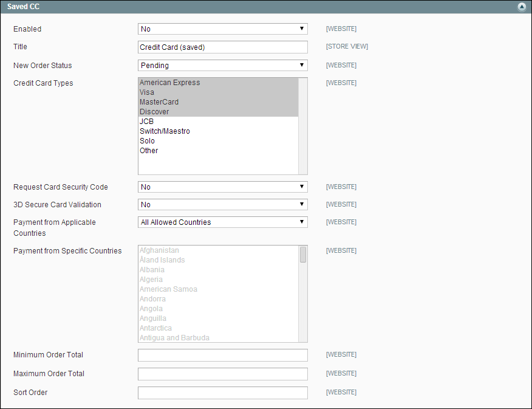Viewport: 532px width, 409px height.
Task: Click the Maximum Order Total field
Action: coord(222,374)
